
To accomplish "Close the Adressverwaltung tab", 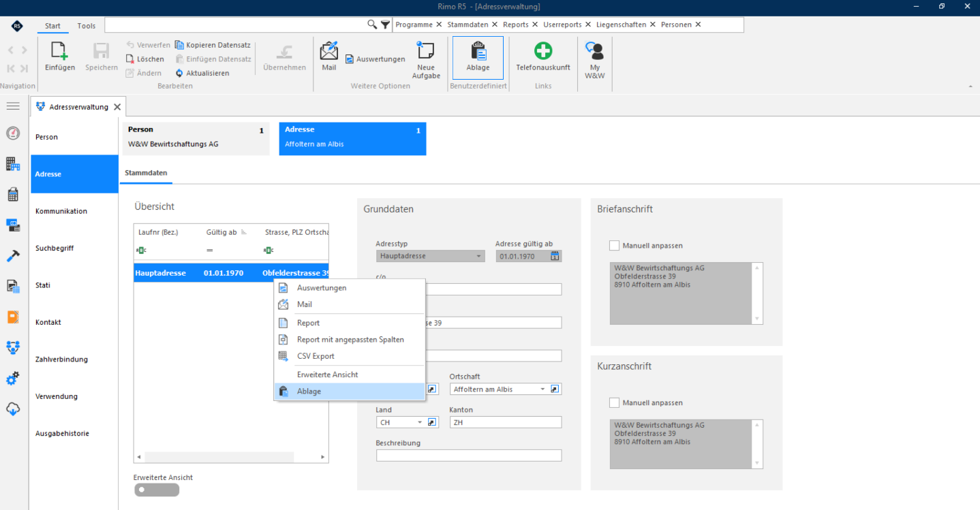I will point(117,107).
